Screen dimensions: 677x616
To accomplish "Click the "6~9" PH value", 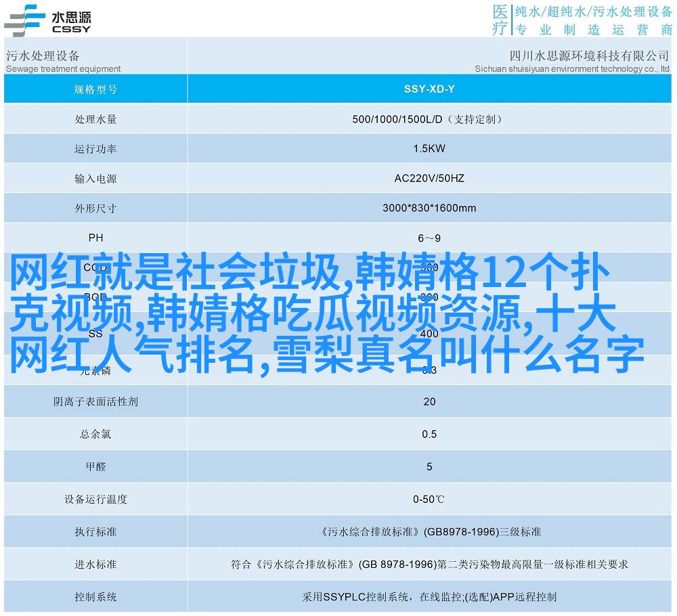I will pyautogui.click(x=429, y=238).
